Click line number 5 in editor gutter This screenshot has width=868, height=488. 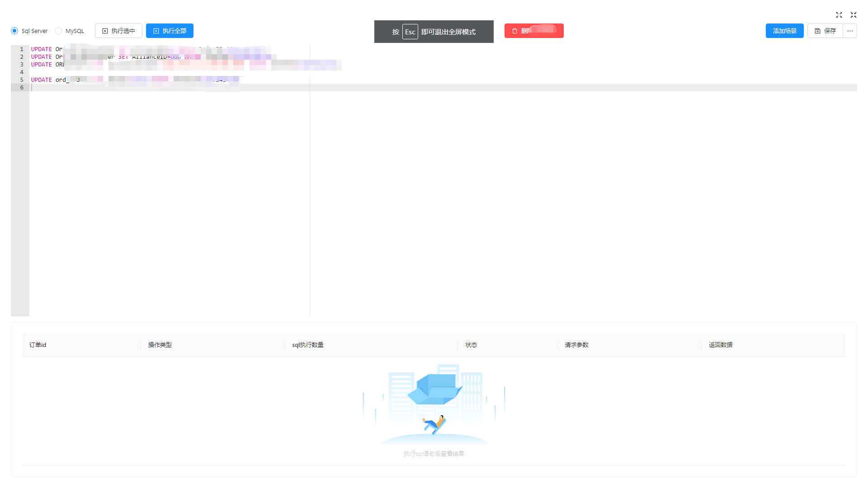point(21,80)
